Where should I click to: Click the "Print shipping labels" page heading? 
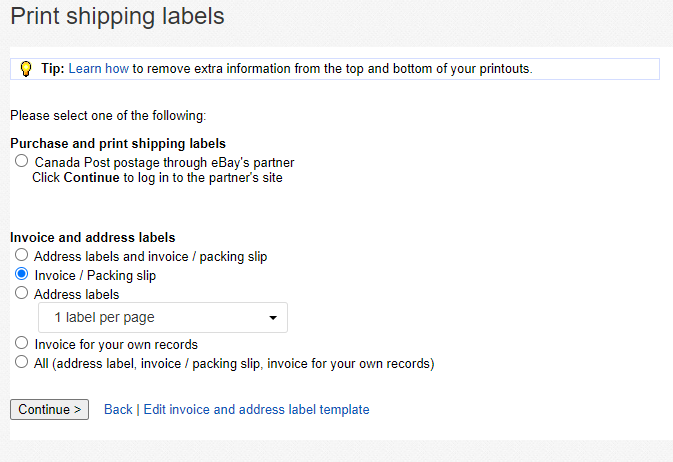(117, 17)
